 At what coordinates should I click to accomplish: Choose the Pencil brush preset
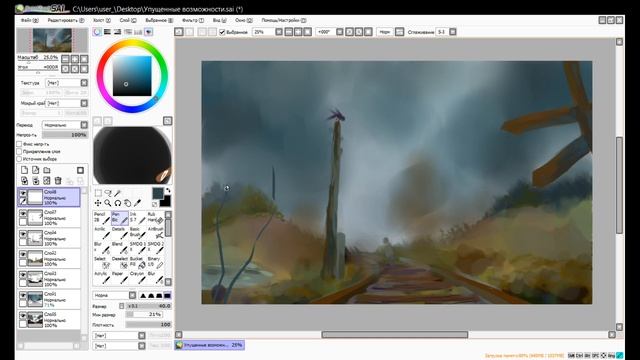pyautogui.click(x=102, y=218)
